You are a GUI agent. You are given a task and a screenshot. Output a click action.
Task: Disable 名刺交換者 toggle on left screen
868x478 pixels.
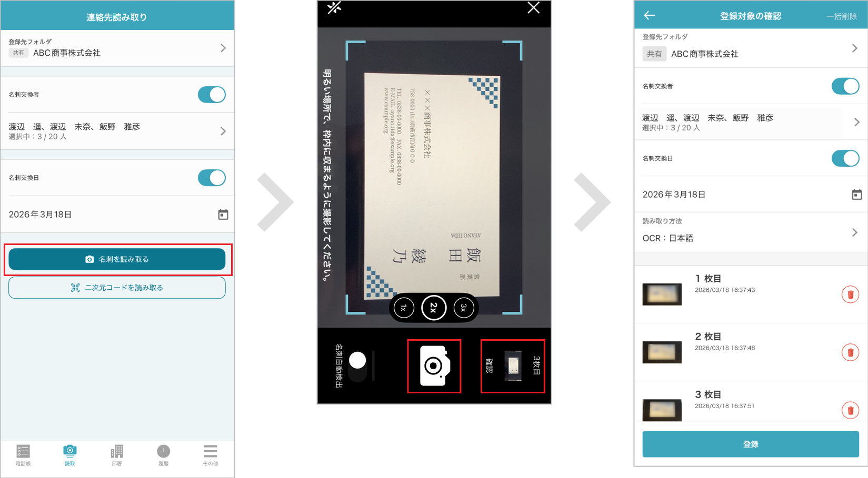point(212,95)
